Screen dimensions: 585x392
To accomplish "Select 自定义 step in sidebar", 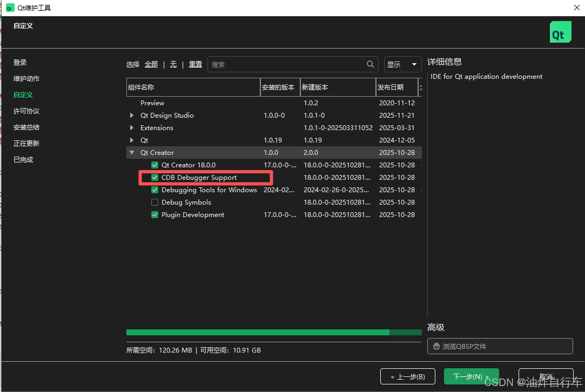I will coord(23,94).
